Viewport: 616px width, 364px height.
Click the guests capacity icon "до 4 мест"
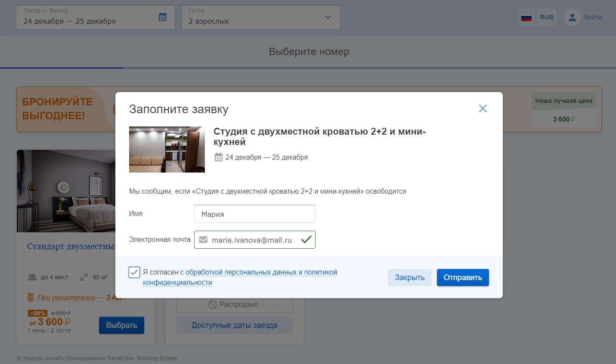(32, 277)
